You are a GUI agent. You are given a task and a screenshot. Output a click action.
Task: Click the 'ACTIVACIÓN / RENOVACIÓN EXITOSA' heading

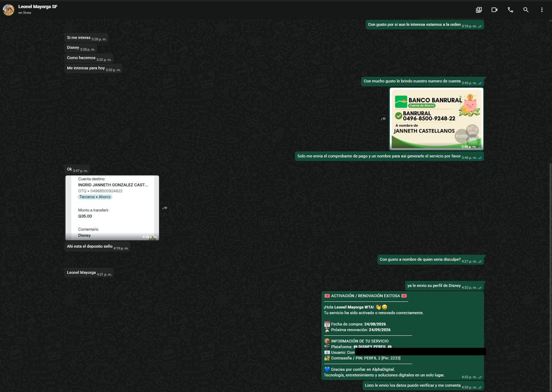tap(365, 296)
